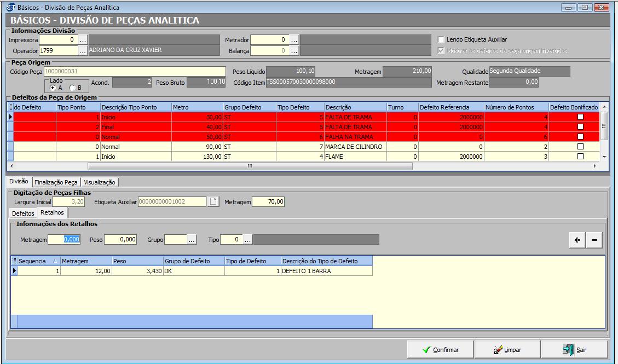Open the Tipo lookup ellipsis button
Screen dimensions: 618x364
[247, 240]
